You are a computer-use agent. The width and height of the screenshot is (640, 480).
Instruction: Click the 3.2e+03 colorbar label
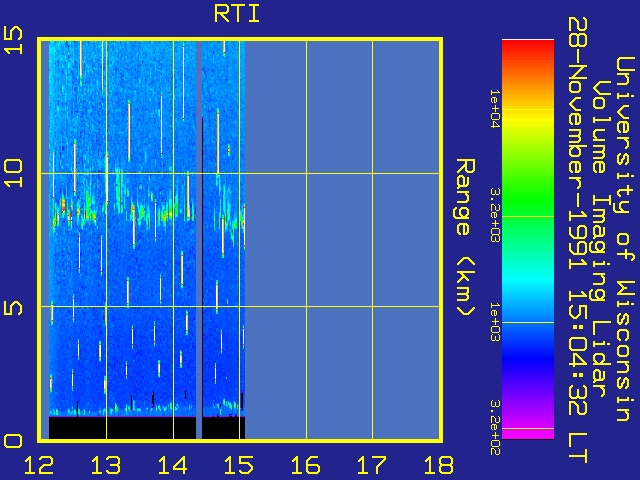(x=494, y=215)
